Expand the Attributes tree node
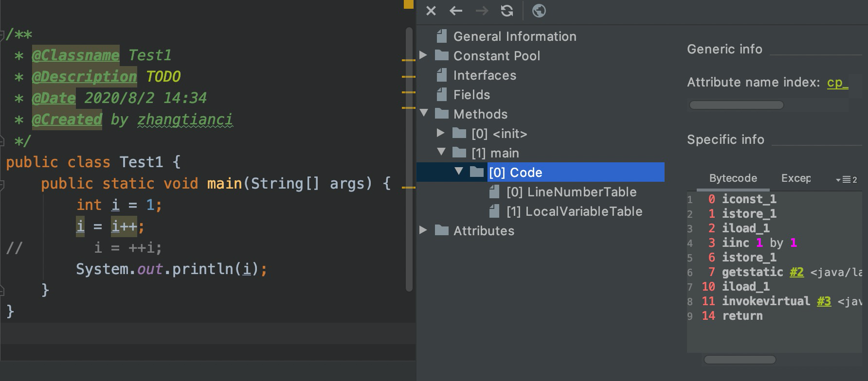 coord(423,230)
